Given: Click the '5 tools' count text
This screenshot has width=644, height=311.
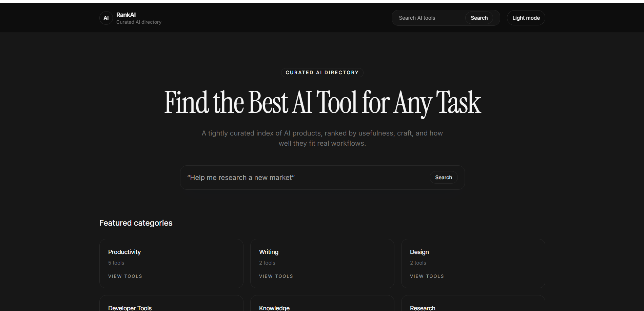Looking at the screenshot, I should coord(116,263).
